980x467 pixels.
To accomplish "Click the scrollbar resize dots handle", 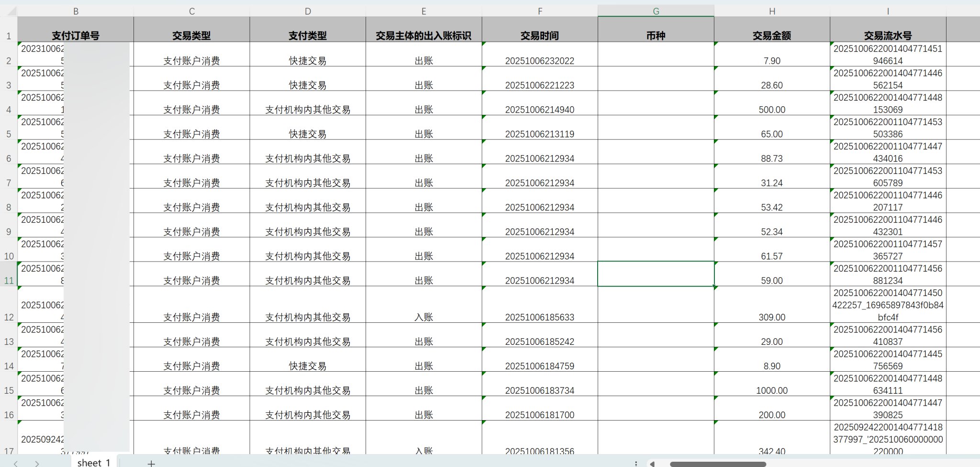I will tap(635, 463).
